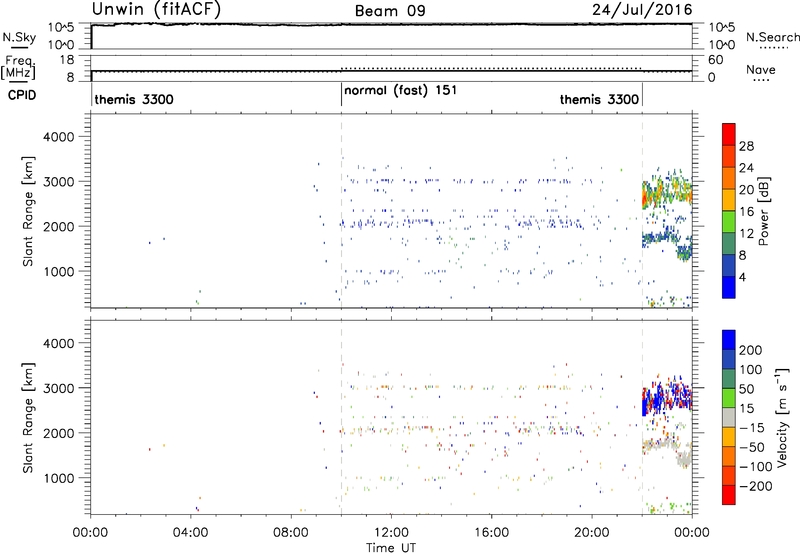Image resolution: width=800 pixels, height=554 pixels.
Task: Click the blue-red velocity cluster near 3000 km
Action: (667, 397)
